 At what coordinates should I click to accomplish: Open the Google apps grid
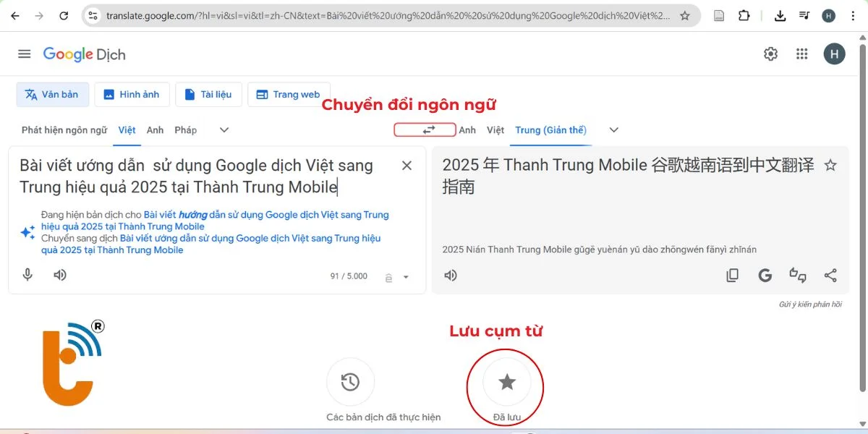click(x=801, y=54)
